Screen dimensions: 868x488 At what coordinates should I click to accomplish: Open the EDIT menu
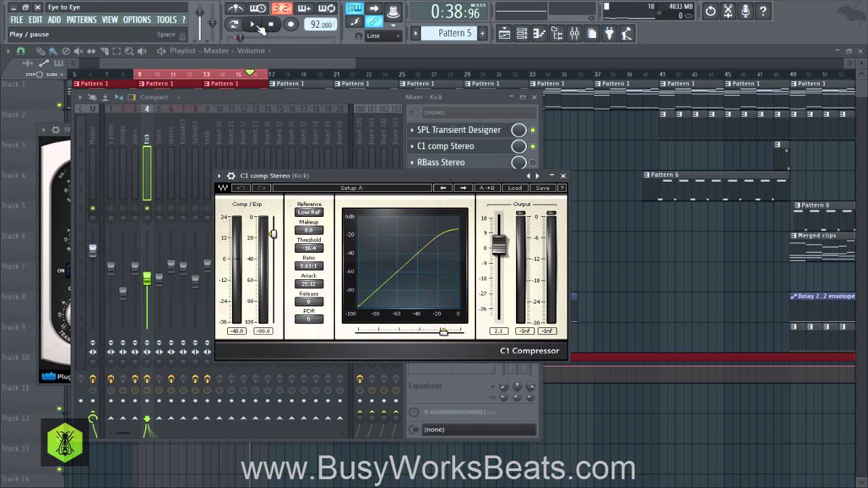click(x=36, y=20)
